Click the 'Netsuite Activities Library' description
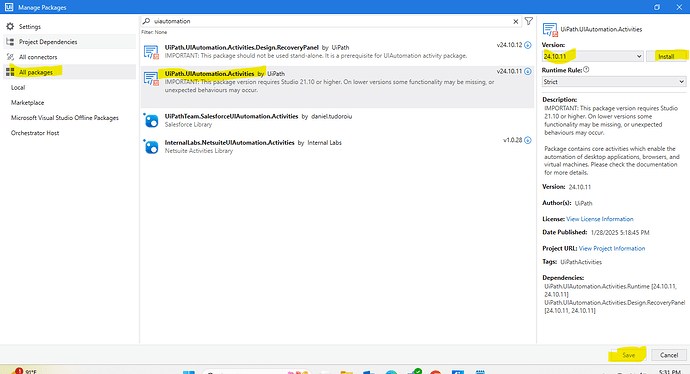 (198, 151)
